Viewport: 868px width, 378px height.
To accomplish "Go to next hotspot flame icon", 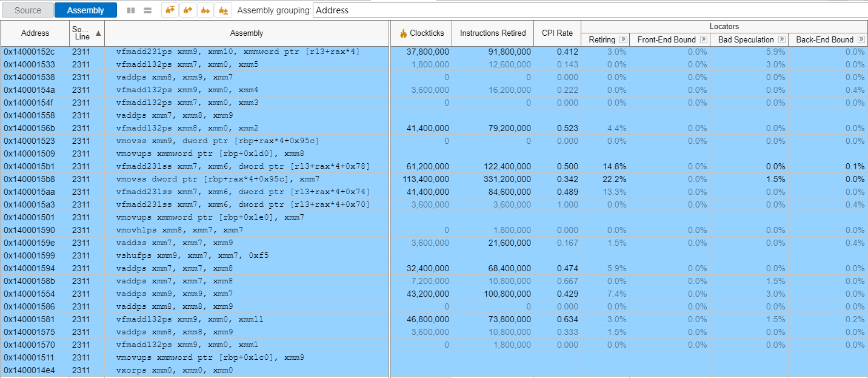I will (x=205, y=10).
